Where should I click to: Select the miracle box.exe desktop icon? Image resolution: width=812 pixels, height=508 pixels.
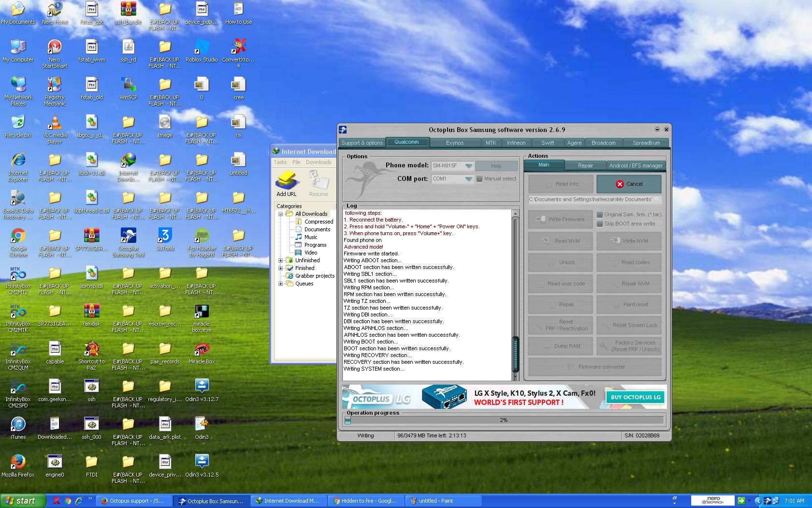202,317
